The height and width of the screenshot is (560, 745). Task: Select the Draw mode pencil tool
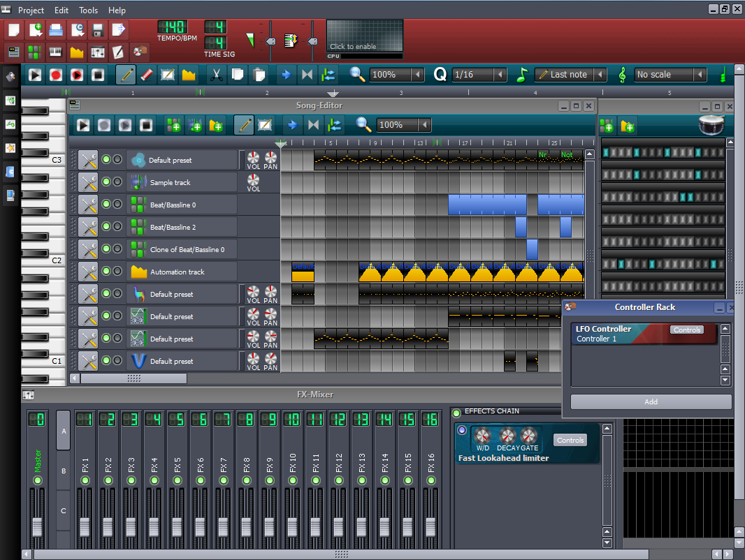pos(125,75)
